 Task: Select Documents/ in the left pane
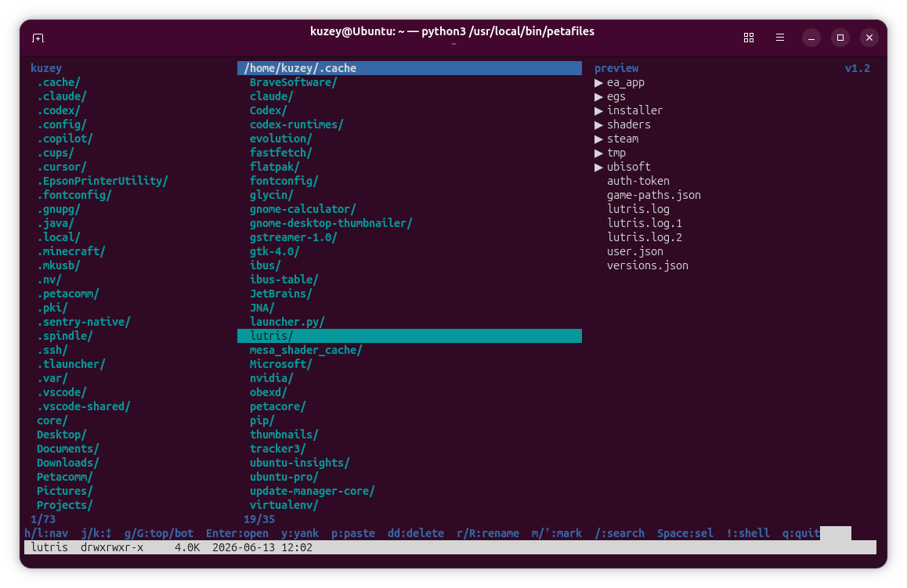(68, 449)
